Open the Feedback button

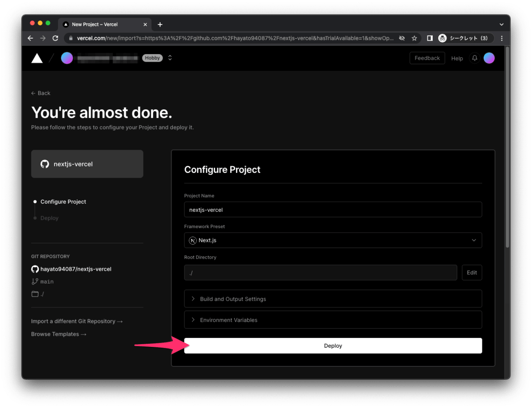[x=427, y=58]
